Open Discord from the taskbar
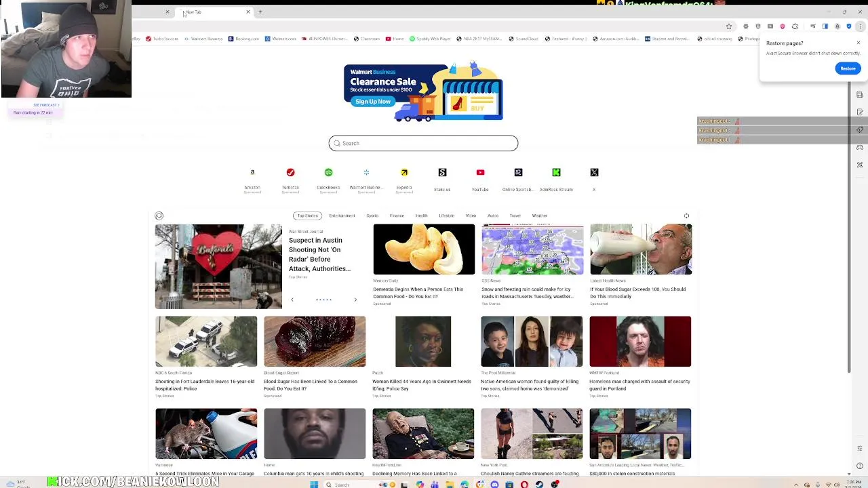Screen dimensions: 868x488 click(x=494, y=484)
